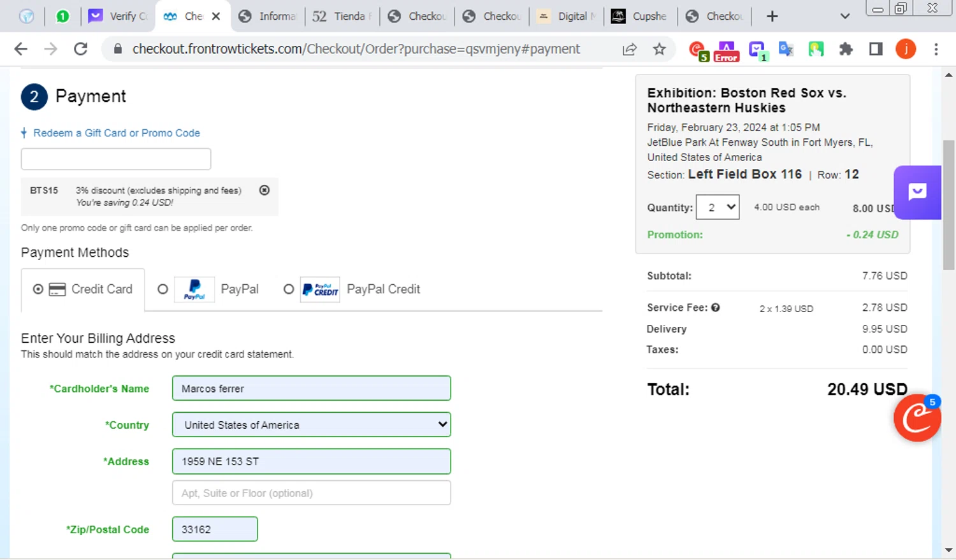Screen dimensions: 956x560
Task: Click the Subtotal 7.76 USD amount
Action: [x=885, y=276]
